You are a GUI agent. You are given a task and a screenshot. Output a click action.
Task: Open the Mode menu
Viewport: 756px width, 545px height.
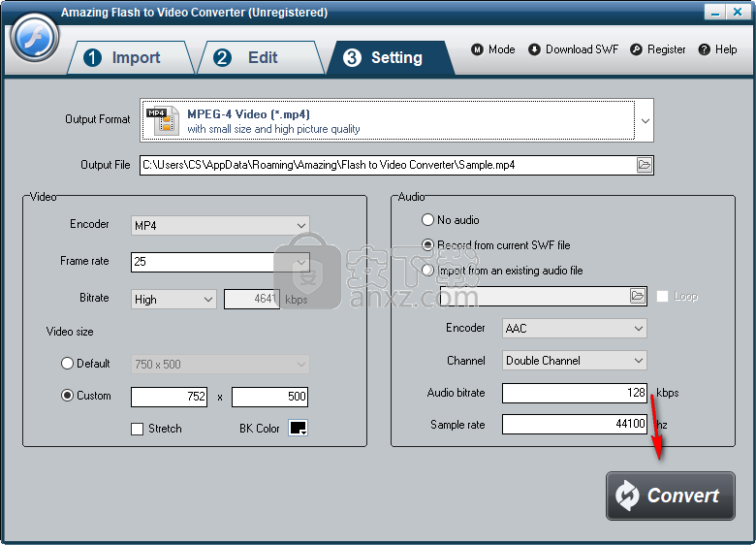(501, 49)
